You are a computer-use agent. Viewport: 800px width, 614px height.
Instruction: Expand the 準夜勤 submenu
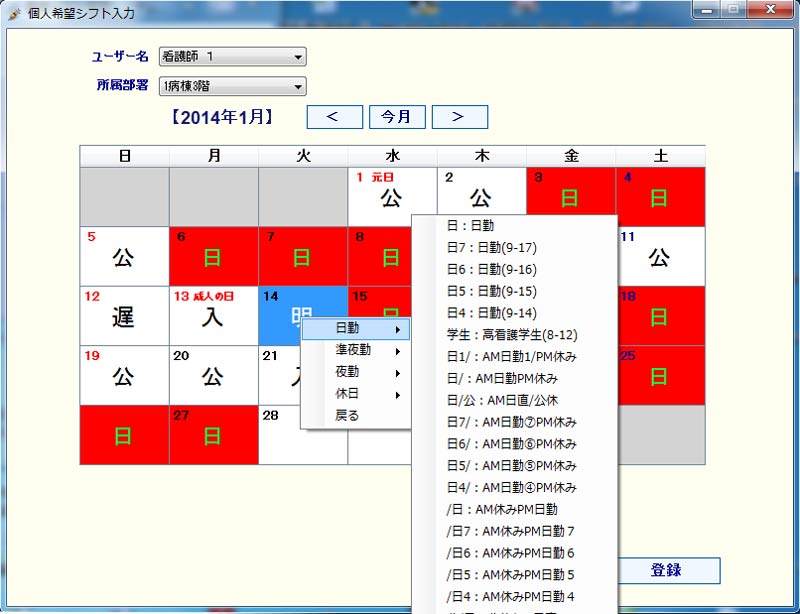355,350
